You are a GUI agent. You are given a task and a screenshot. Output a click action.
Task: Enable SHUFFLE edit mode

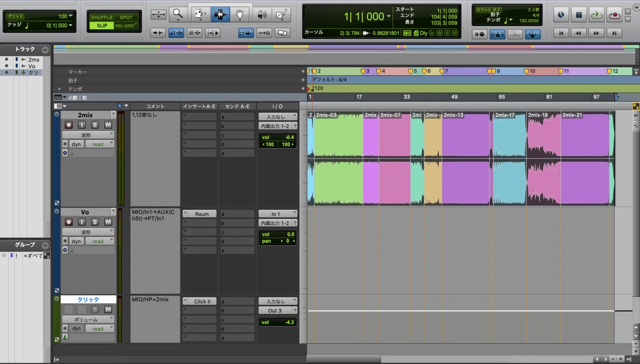point(101,17)
